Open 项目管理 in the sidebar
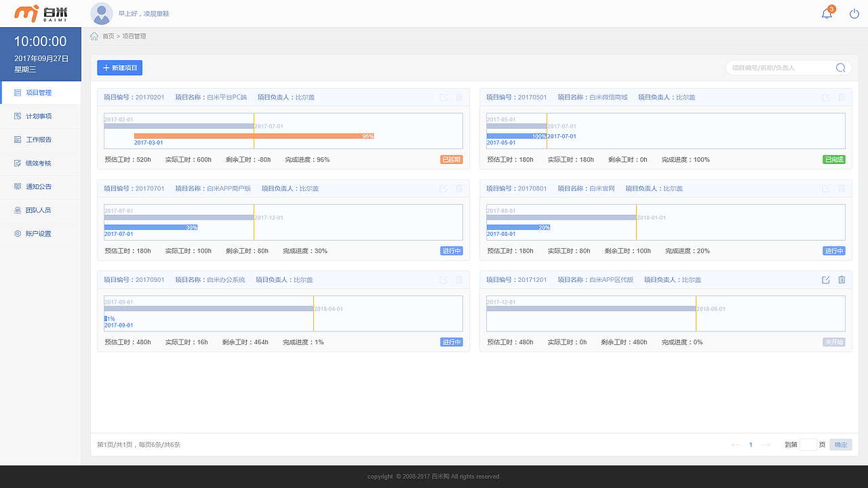The width and height of the screenshot is (868, 488). [41, 93]
